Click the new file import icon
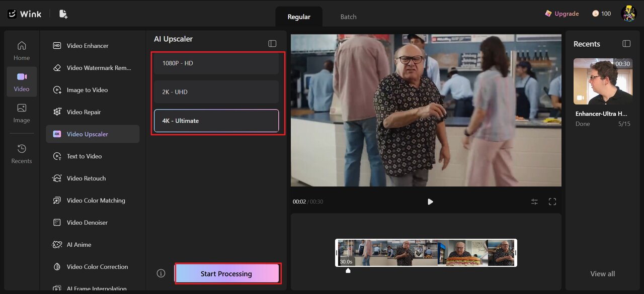Viewport: 644px width, 294px height. (x=63, y=14)
